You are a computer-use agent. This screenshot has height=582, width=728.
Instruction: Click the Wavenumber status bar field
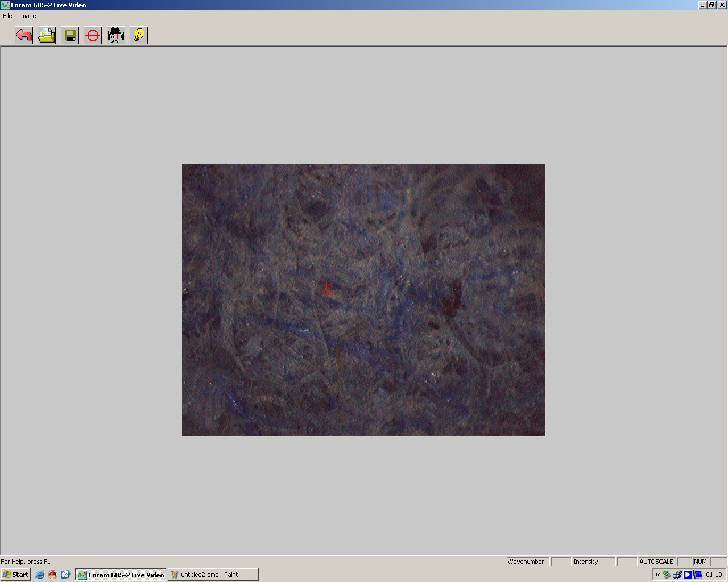(526, 562)
